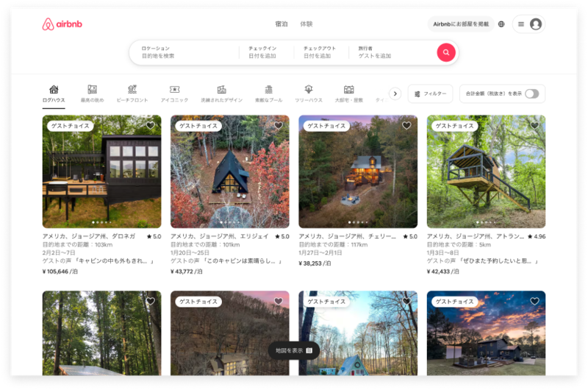Click the 1月20日〜25日 date text
Viewport: 588px width, 390px height.
(x=190, y=252)
